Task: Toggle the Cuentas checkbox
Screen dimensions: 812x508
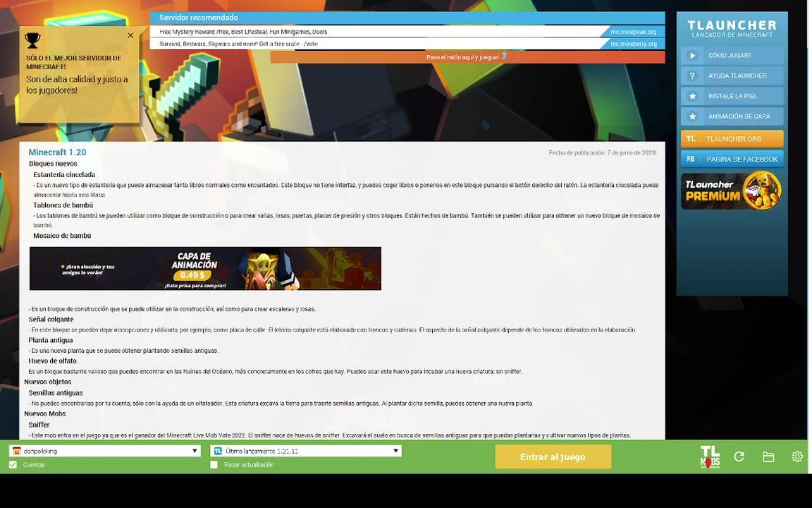Action: pos(13,465)
